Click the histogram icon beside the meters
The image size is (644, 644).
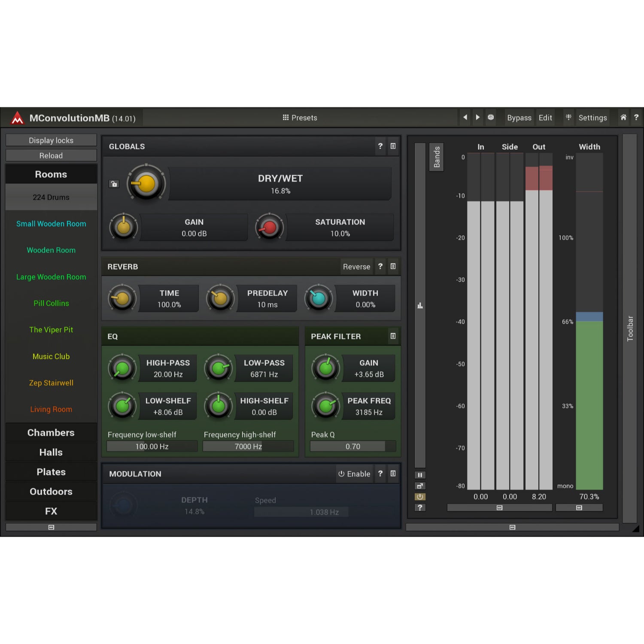click(420, 305)
